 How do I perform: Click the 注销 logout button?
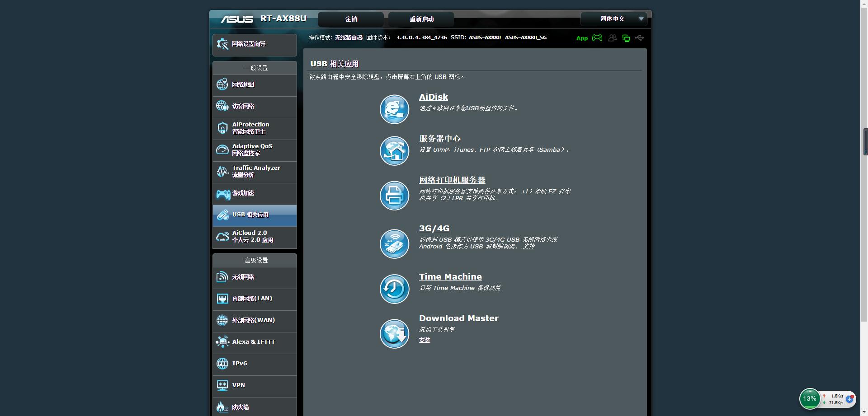tap(351, 19)
